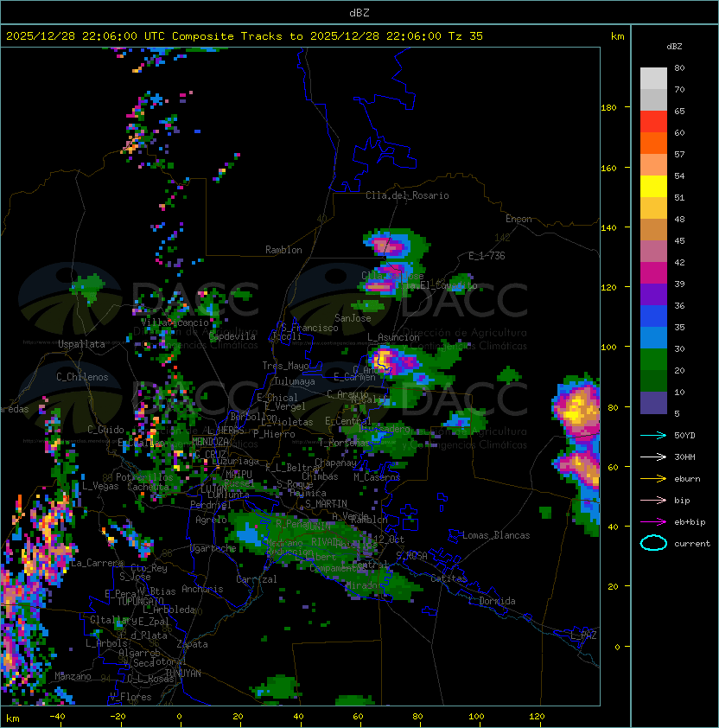
Task: Click the 'Zapata' map label
Action: point(192,644)
